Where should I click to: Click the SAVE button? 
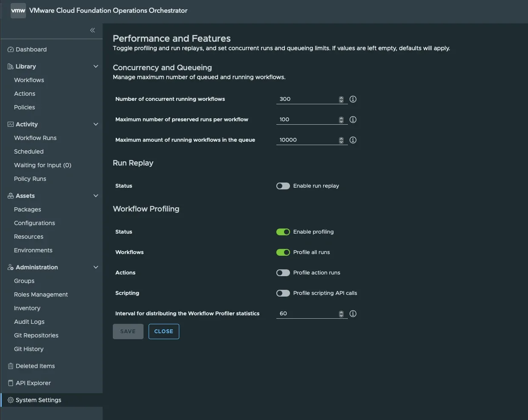pos(128,331)
